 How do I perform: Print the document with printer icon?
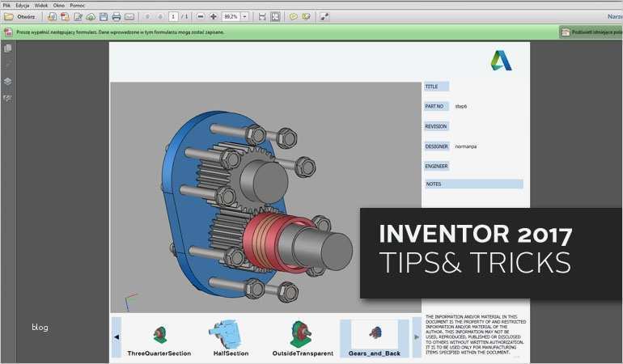[x=117, y=17]
